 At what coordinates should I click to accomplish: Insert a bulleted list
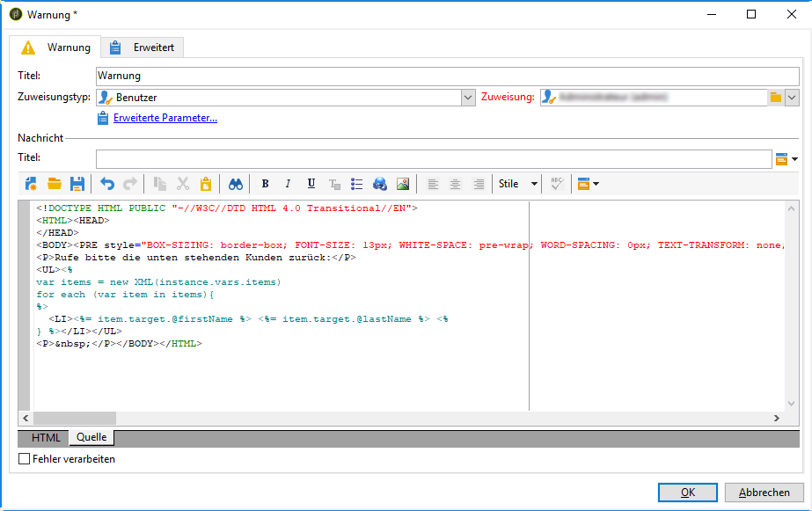point(357,184)
